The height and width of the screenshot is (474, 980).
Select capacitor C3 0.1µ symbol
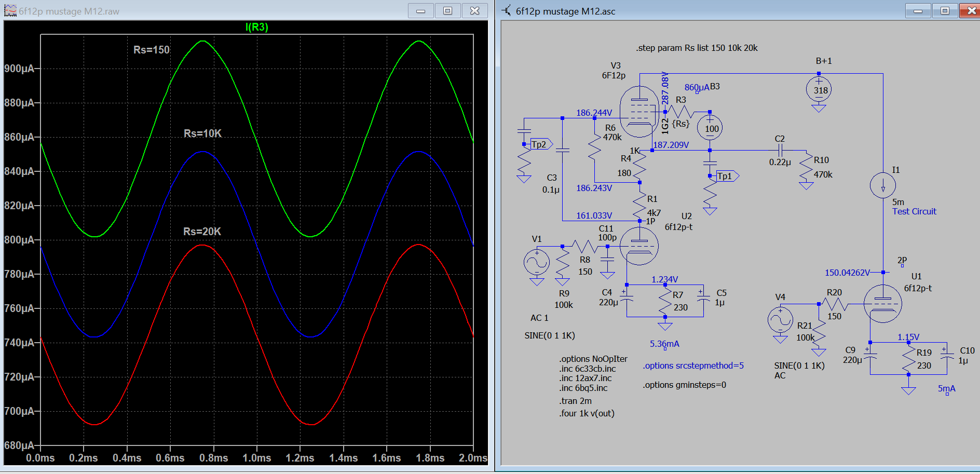pos(562,150)
